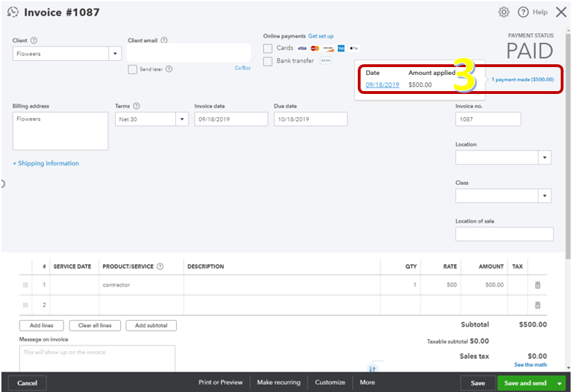Enable Cards online payment checkbox

click(x=268, y=49)
